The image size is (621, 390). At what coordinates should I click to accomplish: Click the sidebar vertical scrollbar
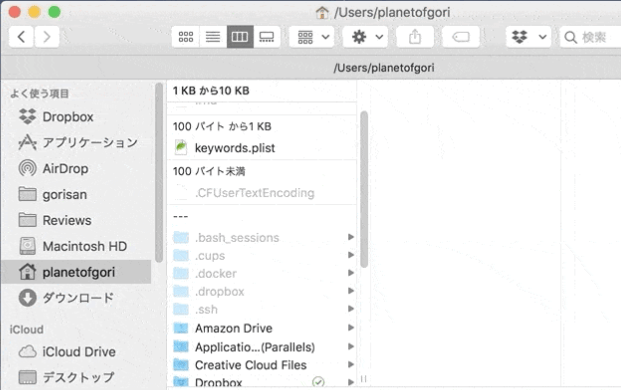coord(159,172)
